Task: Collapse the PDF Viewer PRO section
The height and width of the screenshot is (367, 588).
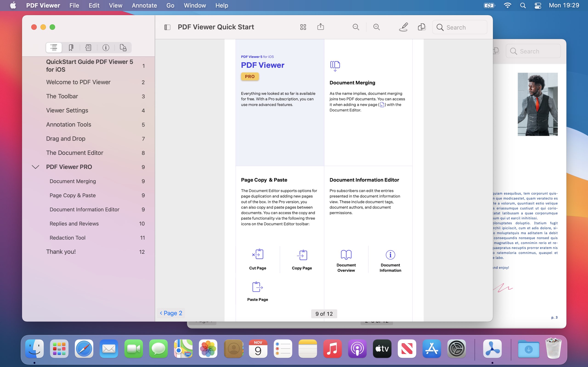Action: pyautogui.click(x=36, y=167)
